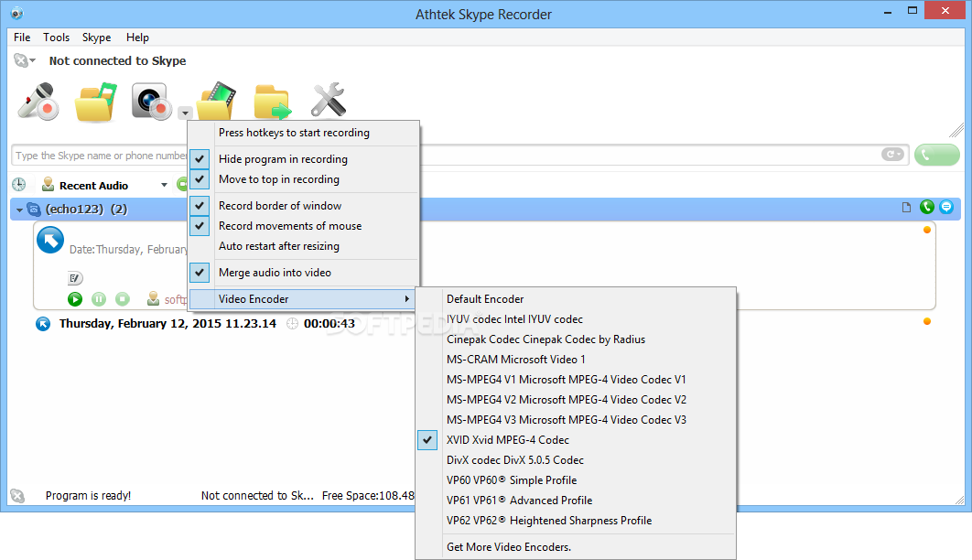The height and width of the screenshot is (560, 972).
Task: Toggle Record border of window
Action: point(305,206)
